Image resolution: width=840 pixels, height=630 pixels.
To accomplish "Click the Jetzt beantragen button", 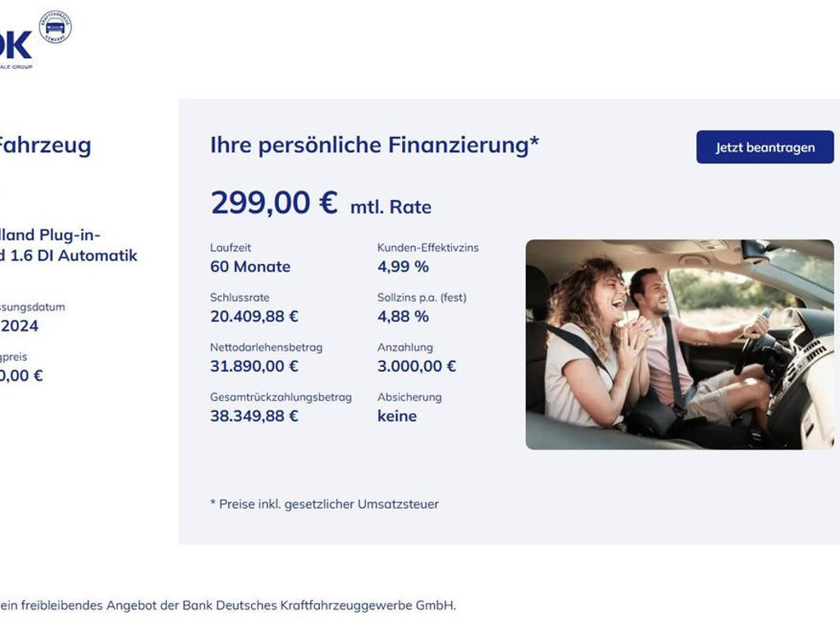I will pos(765,148).
